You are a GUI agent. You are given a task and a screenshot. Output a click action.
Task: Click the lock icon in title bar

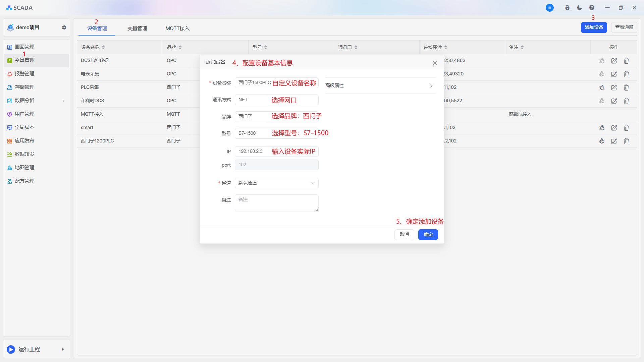point(567,8)
